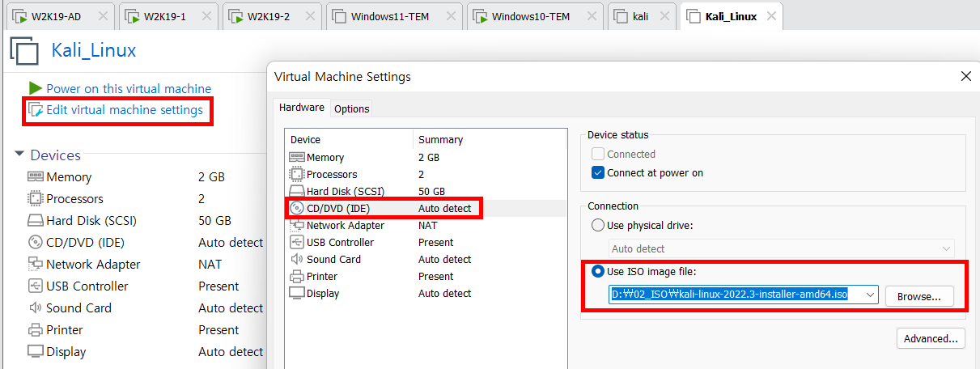The height and width of the screenshot is (369, 980).
Task: Open the Auto detect physical drive dropdown
Action: (x=782, y=248)
